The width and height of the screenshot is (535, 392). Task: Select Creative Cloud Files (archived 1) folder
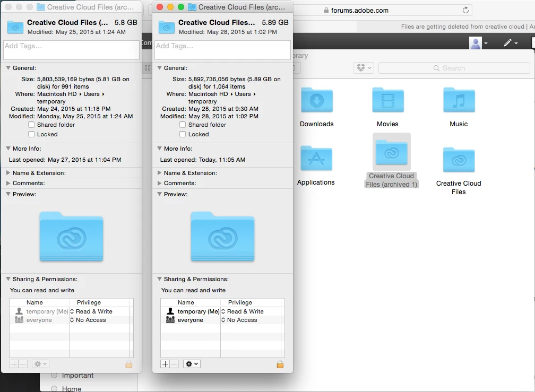(391, 153)
